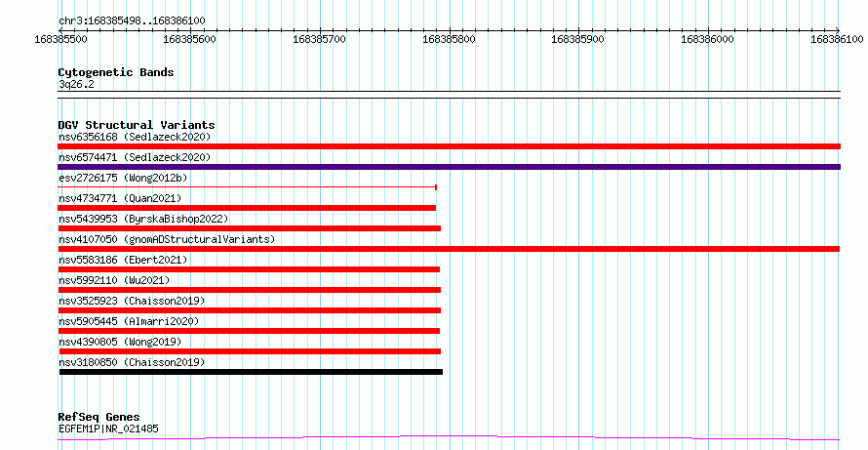
Task: Click the red bar for nsv5992110
Action: [250, 290]
